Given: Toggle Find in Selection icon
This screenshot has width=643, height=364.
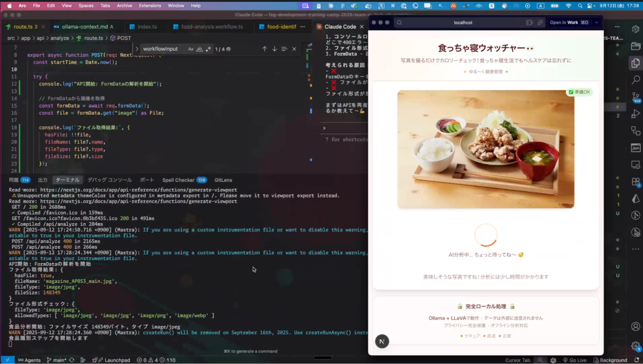Looking at the screenshot, I should 284,49.
